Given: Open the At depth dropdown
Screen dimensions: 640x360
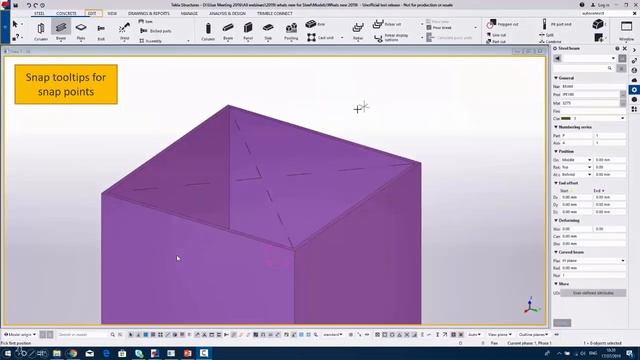Looking at the screenshot, I should 576,174.
